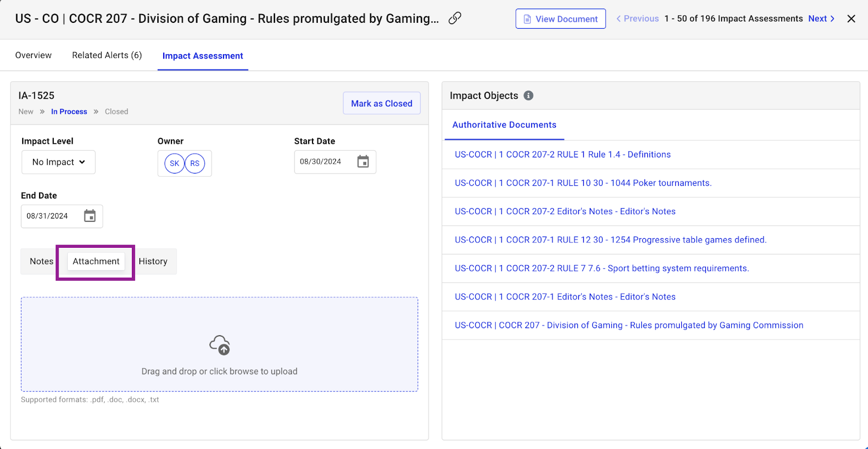Click the View Document button
Image resolution: width=868 pixels, height=449 pixels.
[x=560, y=19]
